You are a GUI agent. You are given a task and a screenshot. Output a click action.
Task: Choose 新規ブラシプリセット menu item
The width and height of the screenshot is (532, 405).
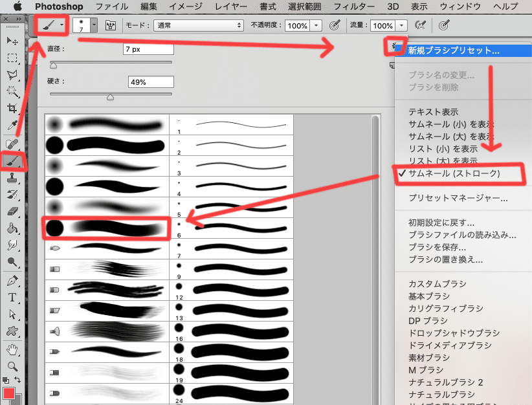(463, 50)
